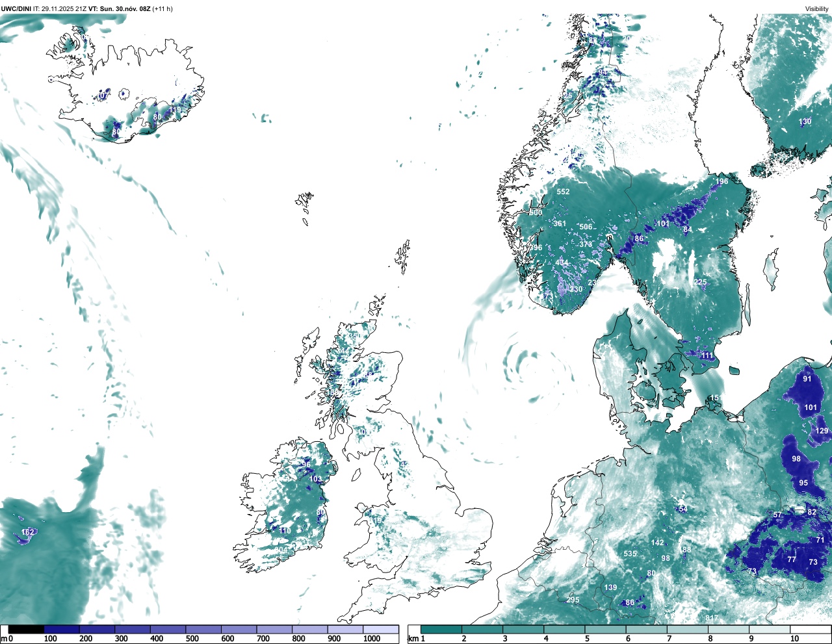Screen dimensions: 832x644
Task: Click the map value '95' over Poland
Action: pyautogui.click(x=804, y=483)
